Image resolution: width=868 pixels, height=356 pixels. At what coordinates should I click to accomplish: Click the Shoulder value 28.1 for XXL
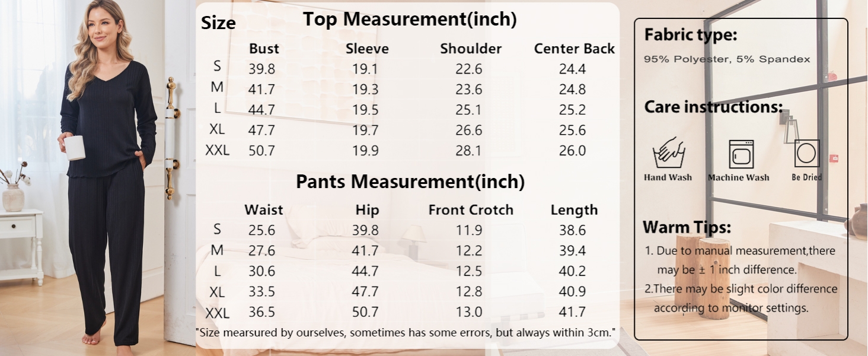click(x=468, y=151)
